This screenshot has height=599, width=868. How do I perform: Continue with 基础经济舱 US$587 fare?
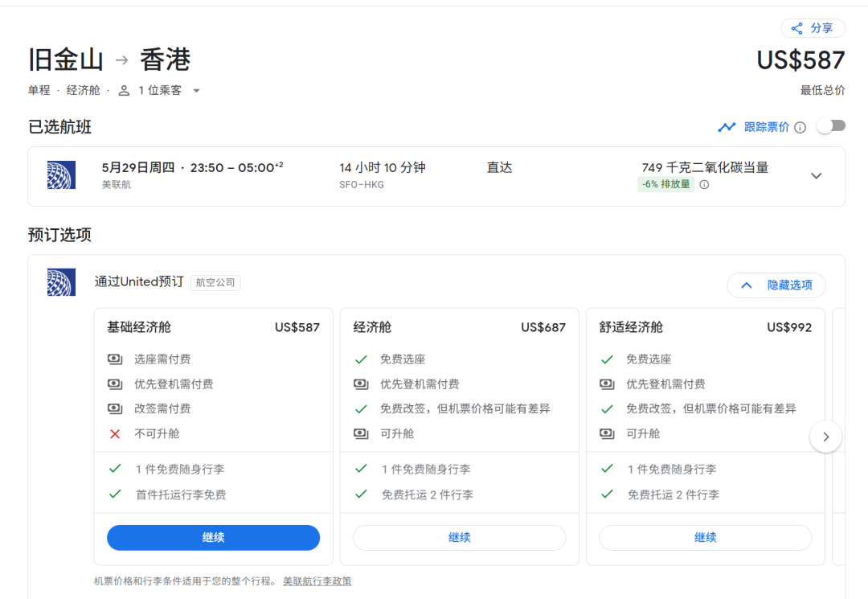click(x=213, y=538)
